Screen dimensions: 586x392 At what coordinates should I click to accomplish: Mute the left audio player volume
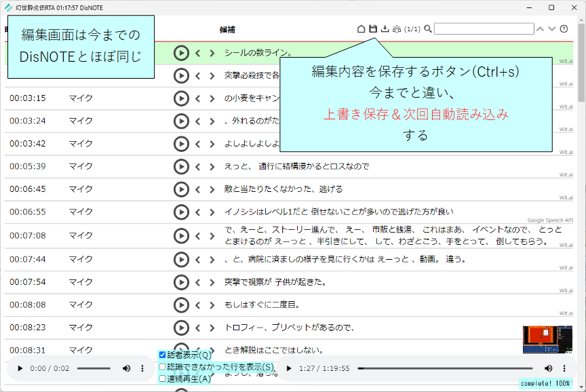126,368
